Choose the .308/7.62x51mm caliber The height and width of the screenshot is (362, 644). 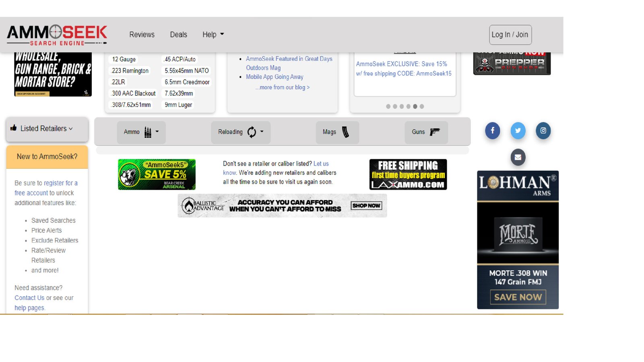[x=131, y=105]
